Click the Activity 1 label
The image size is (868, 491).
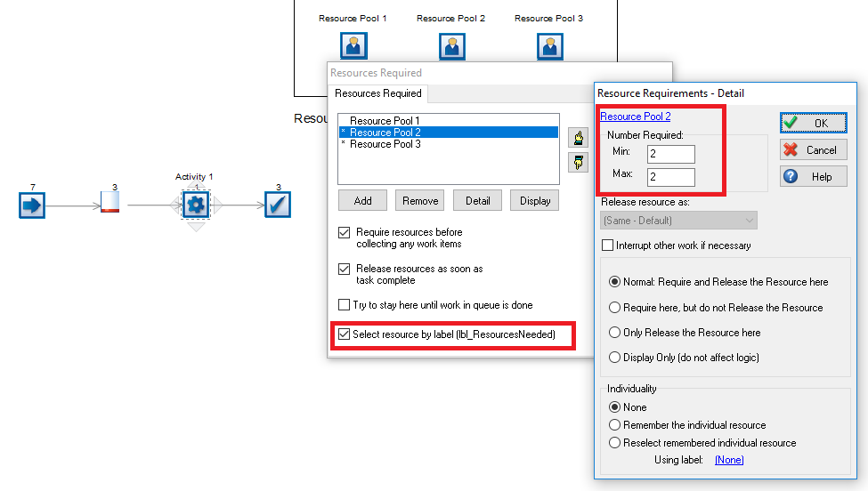click(194, 176)
